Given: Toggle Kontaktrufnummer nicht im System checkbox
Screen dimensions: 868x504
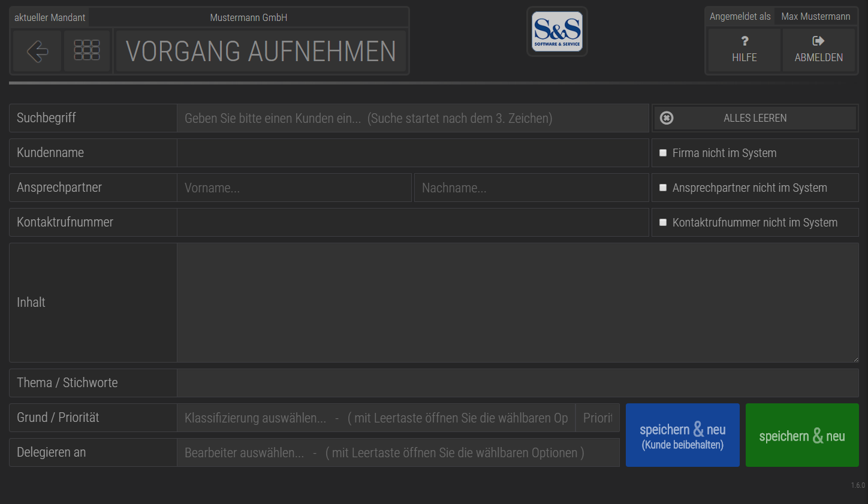Looking at the screenshot, I should [x=663, y=222].
